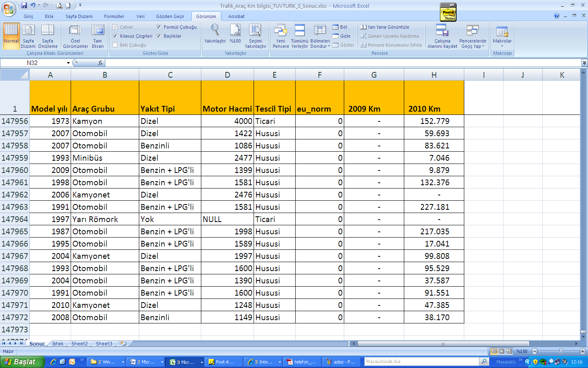Open the Veri ribbon tab
This screenshot has width=588, height=368.
click(x=140, y=16)
